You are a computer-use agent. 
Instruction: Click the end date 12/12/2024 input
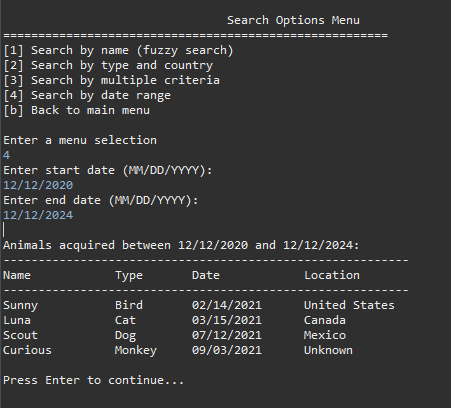click(38, 215)
